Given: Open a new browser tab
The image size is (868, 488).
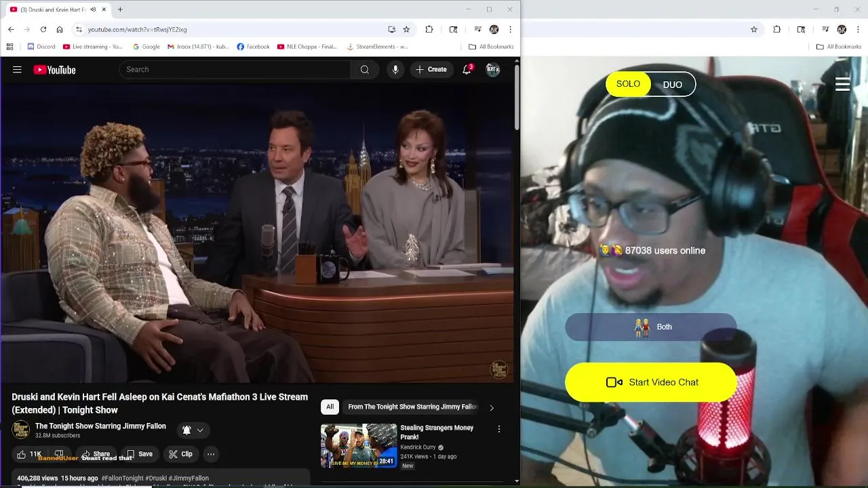Looking at the screenshot, I should tap(120, 9).
